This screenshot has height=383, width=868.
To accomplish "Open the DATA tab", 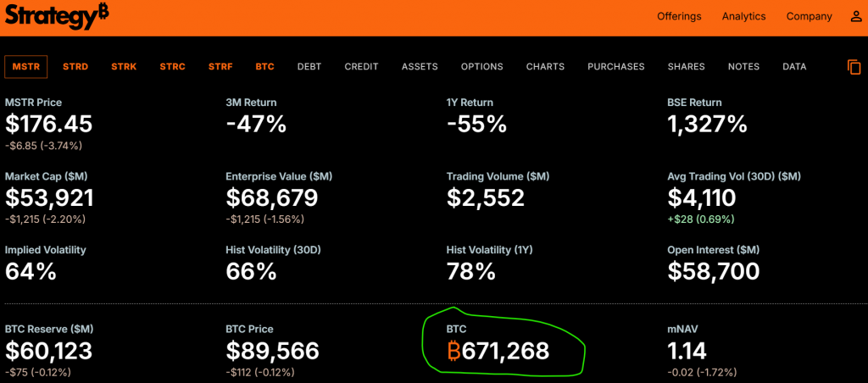I will pyautogui.click(x=794, y=66).
